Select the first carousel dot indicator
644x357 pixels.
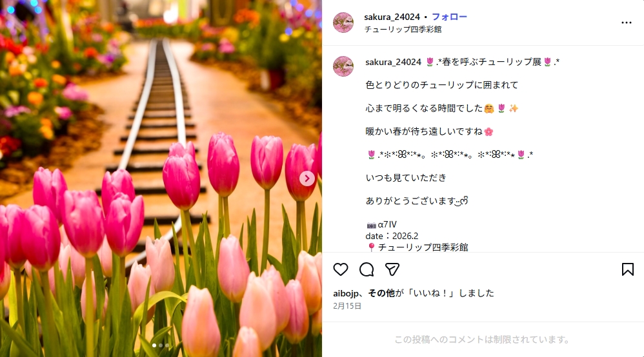click(154, 345)
